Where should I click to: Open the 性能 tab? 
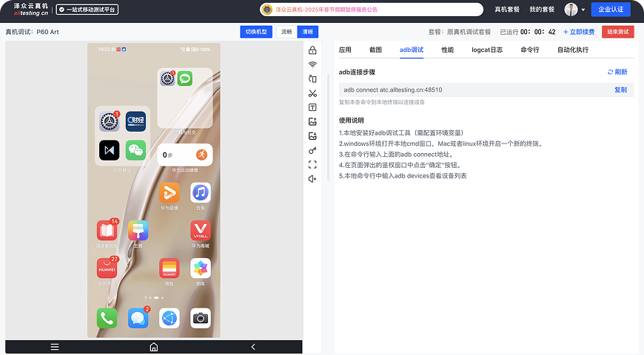click(x=447, y=50)
